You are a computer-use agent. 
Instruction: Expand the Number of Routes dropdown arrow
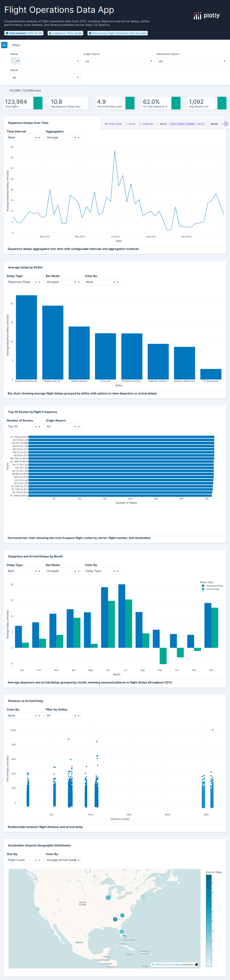(40, 427)
